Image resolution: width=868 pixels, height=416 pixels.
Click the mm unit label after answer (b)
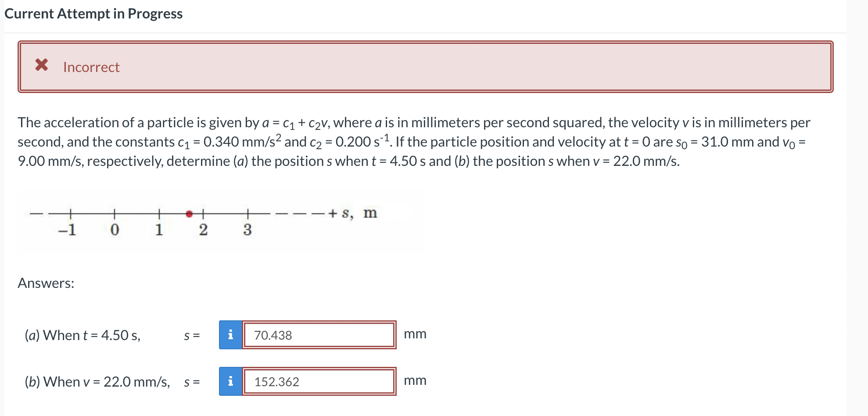[x=415, y=381]
